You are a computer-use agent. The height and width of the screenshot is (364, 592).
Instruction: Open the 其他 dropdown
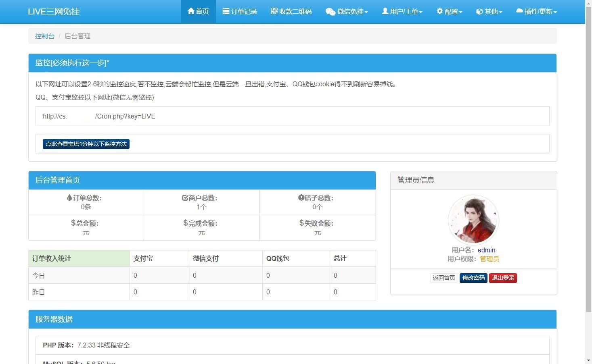point(488,11)
